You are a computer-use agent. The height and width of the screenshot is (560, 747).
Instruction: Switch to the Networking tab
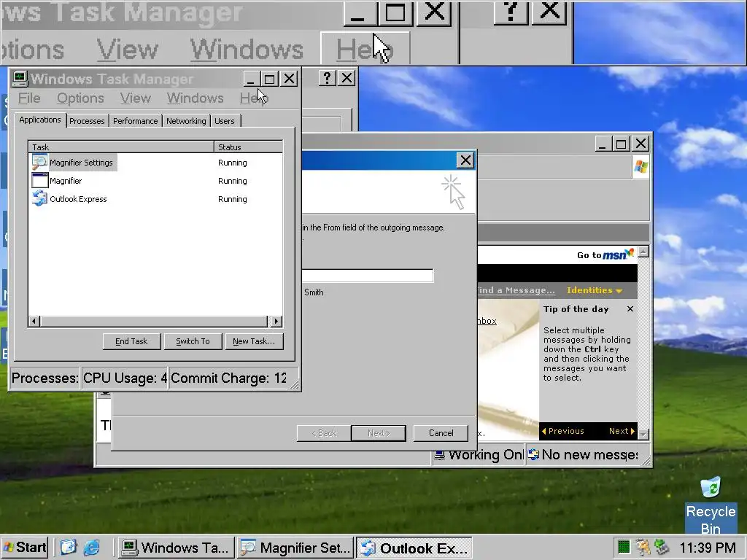pos(186,121)
